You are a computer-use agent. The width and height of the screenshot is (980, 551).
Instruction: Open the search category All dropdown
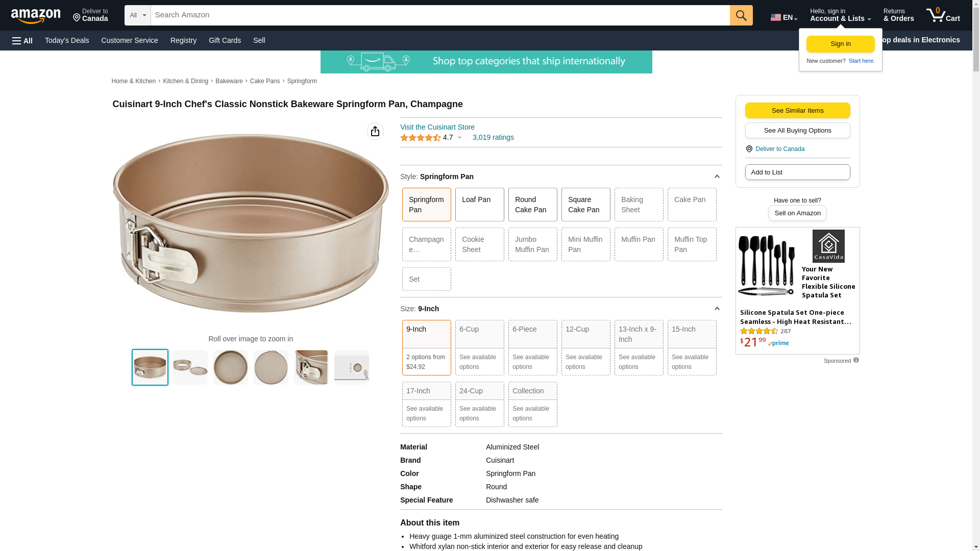(137, 15)
